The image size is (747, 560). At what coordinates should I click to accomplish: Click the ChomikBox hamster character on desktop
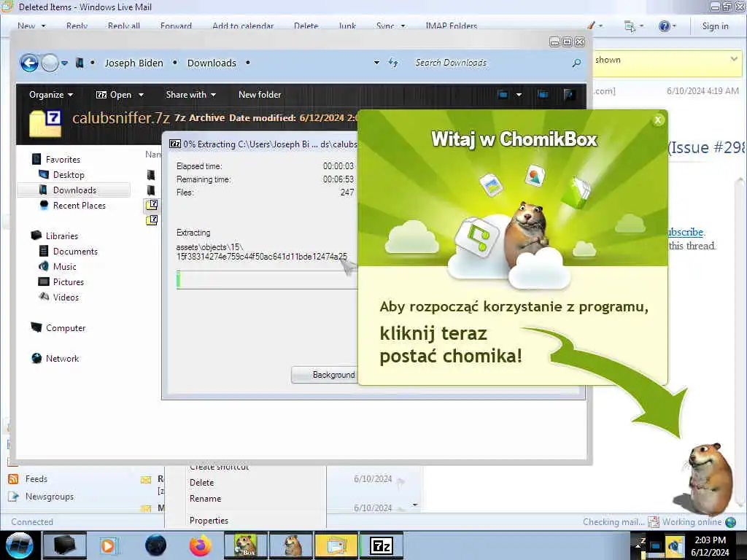(708, 478)
